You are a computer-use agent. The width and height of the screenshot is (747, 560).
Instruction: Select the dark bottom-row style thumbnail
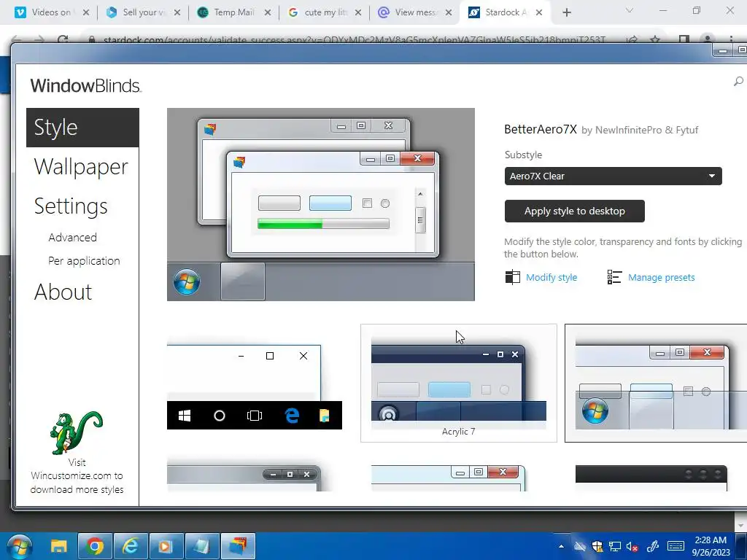pos(651,478)
